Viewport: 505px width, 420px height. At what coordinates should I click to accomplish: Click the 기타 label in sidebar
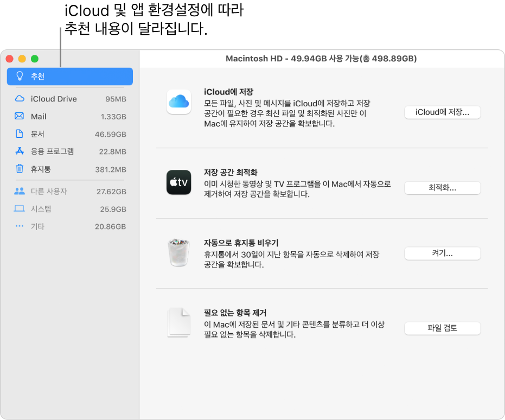coord(37,226)
